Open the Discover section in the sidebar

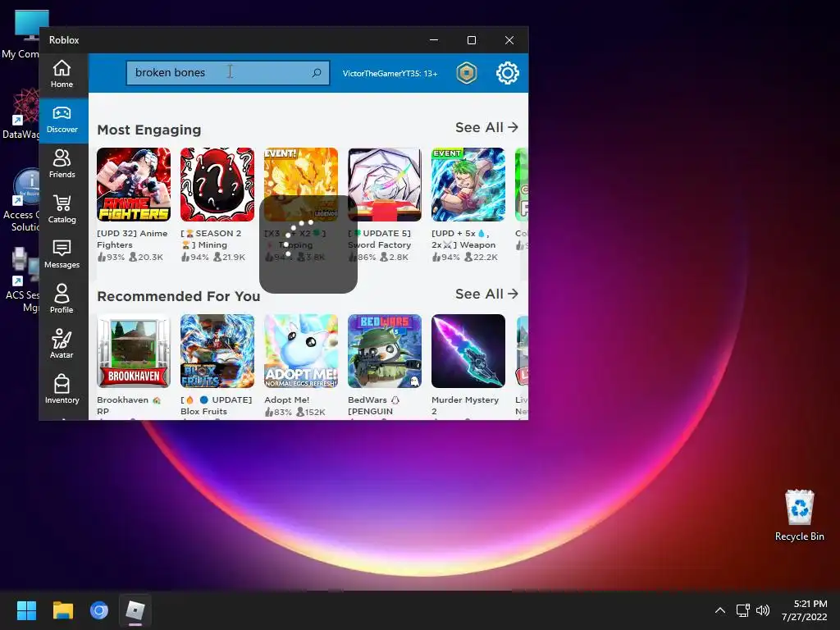click(x=62, y=120)
